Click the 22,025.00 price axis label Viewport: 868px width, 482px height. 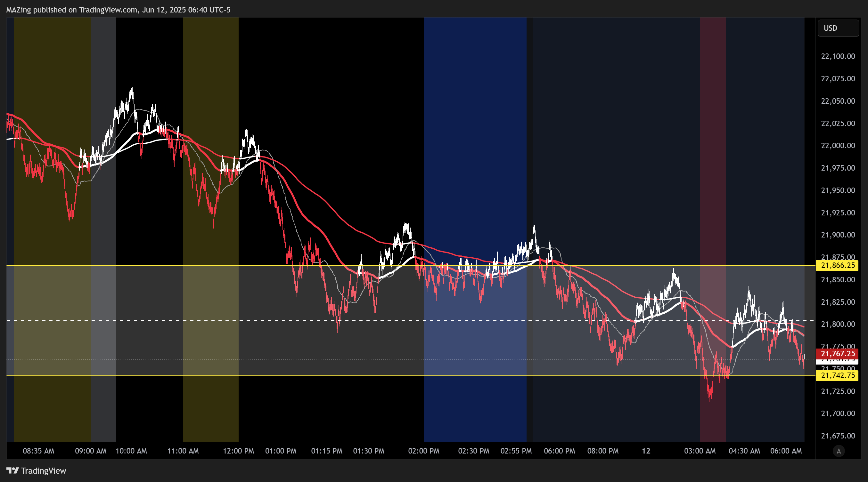click(838, 123)
